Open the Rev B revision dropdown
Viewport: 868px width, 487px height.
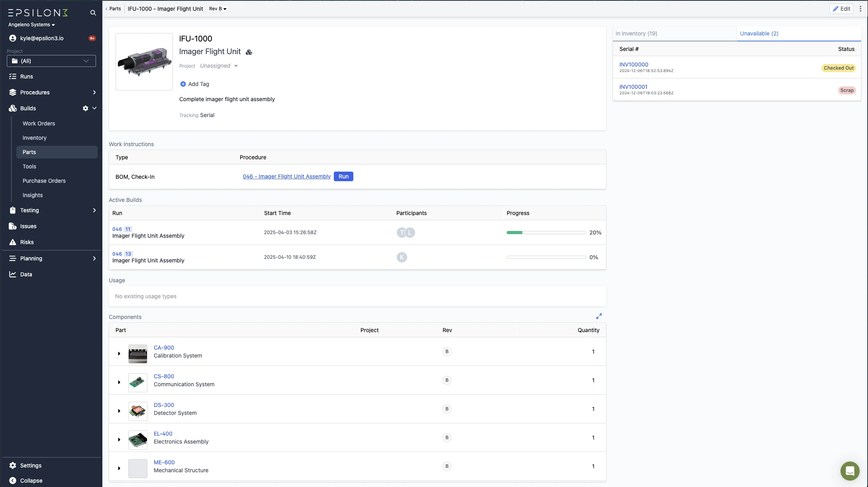[217, 9]
